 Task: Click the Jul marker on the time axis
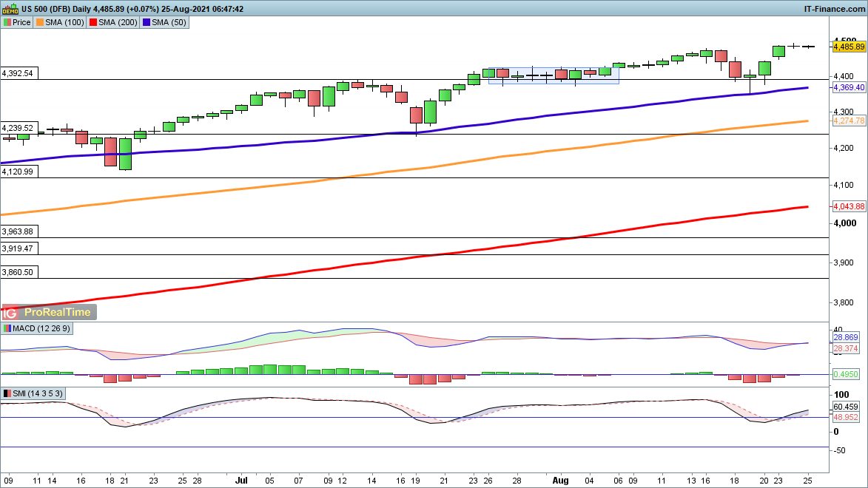point(240,480)
